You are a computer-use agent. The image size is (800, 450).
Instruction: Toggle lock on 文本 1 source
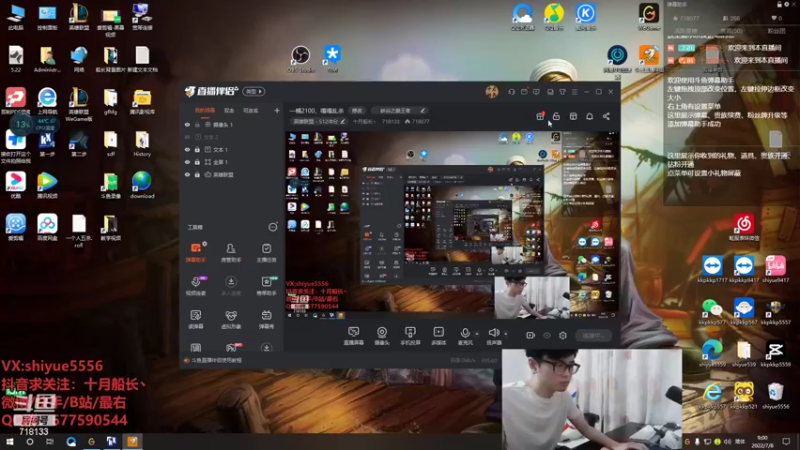coord(197,149)
